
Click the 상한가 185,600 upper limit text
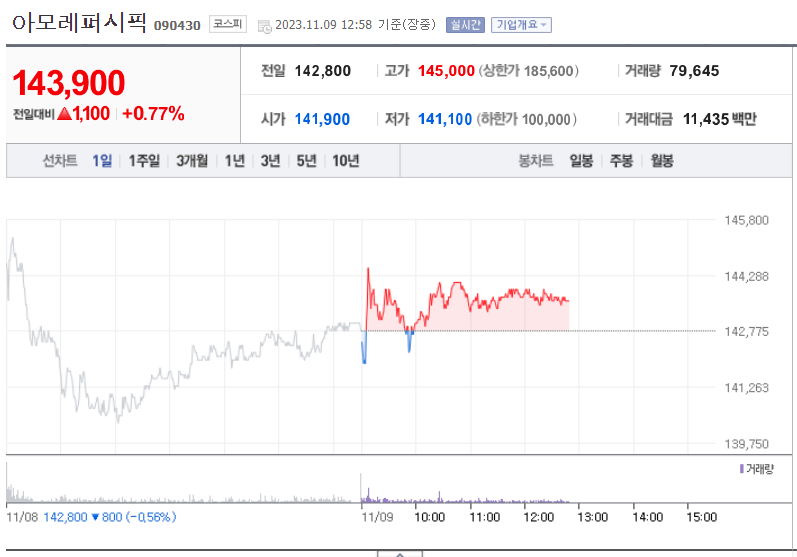pyautogui.click(x=529, y=71)
